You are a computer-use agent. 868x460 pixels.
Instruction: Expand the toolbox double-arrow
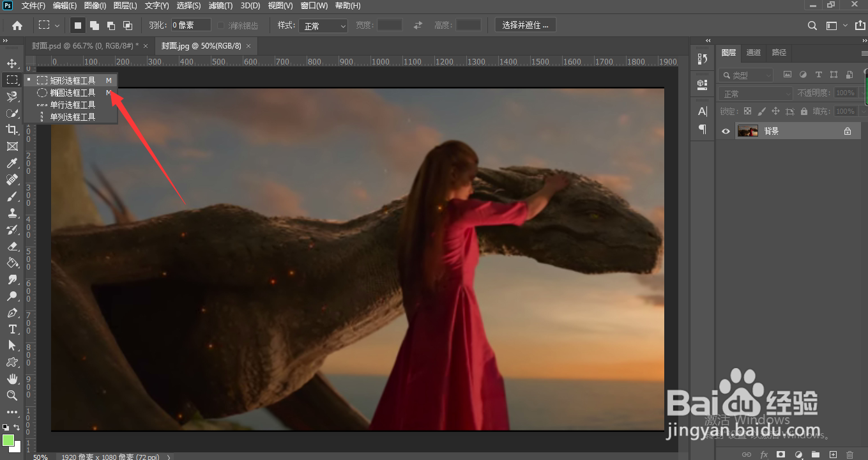click(6, 40)
